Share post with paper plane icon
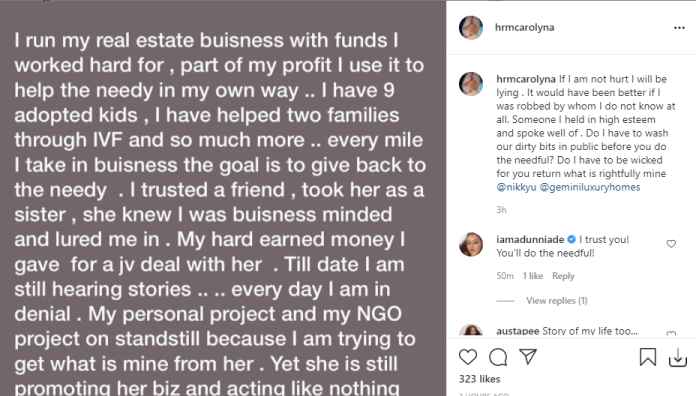The width and height of the screenshot is (696, 396). [x=528, y=356]
